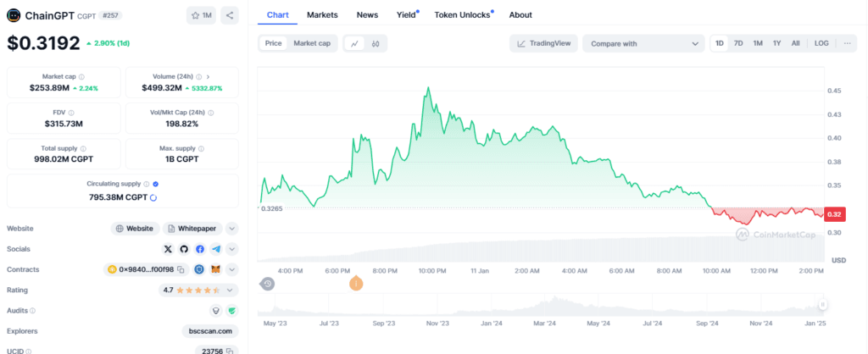Image resolution: width=868 pixels, height=354 pixels.
Task: Open Volume (24h) details arrow
Action: pos(209,77)
